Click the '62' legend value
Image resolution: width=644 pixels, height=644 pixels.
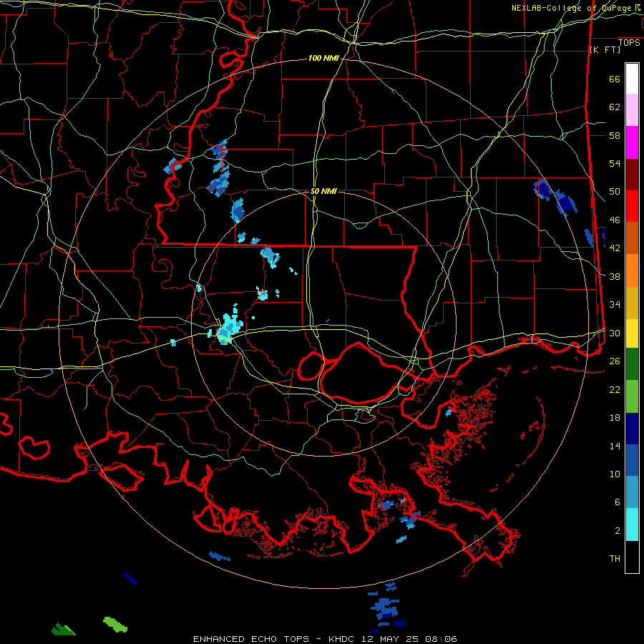click(x=615, y=107)
